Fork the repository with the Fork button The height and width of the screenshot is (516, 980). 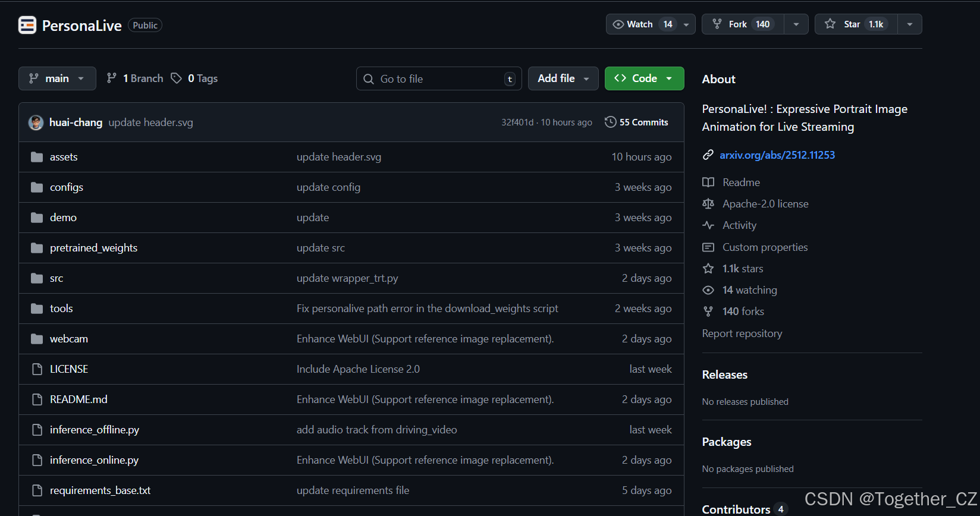click(x=743, y=24)
